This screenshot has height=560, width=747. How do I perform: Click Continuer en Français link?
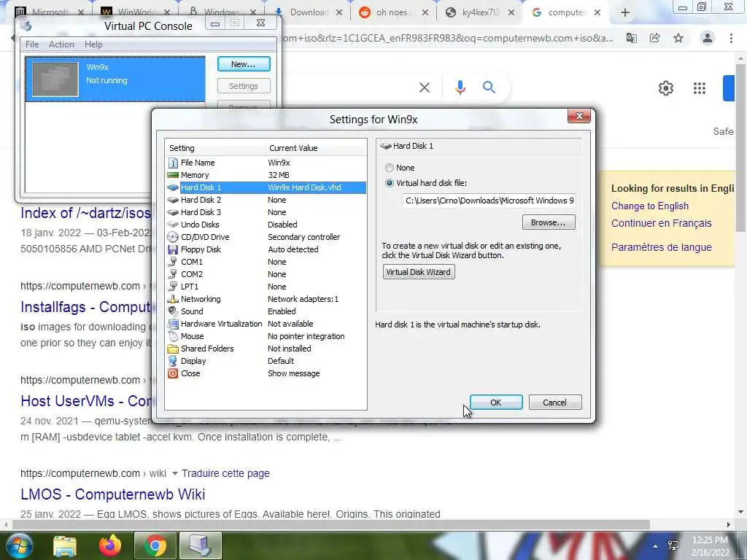[661, 223]
